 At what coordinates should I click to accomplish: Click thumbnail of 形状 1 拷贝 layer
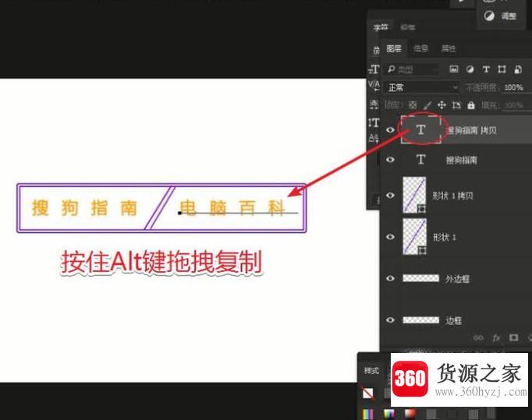click(414, 195)
